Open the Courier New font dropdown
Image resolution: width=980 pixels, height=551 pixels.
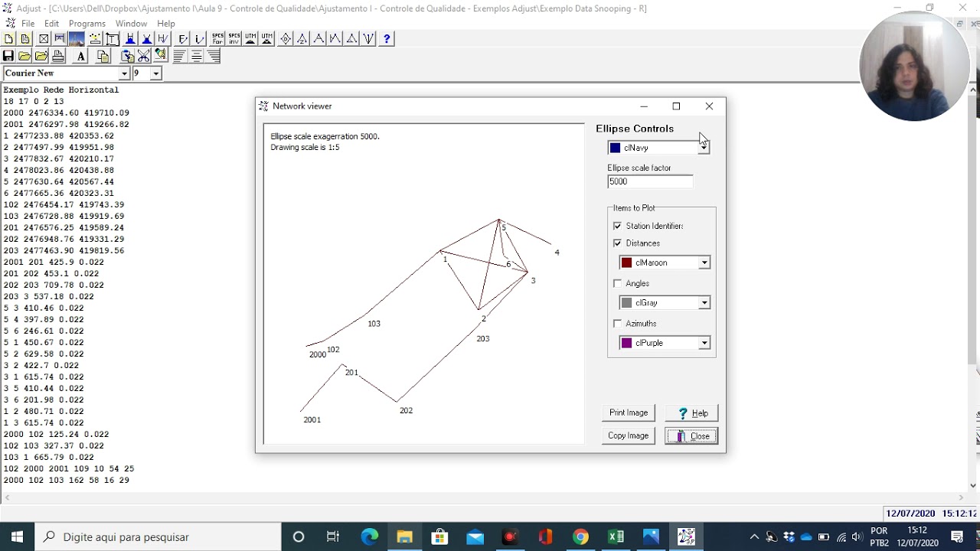click(124, 73)
